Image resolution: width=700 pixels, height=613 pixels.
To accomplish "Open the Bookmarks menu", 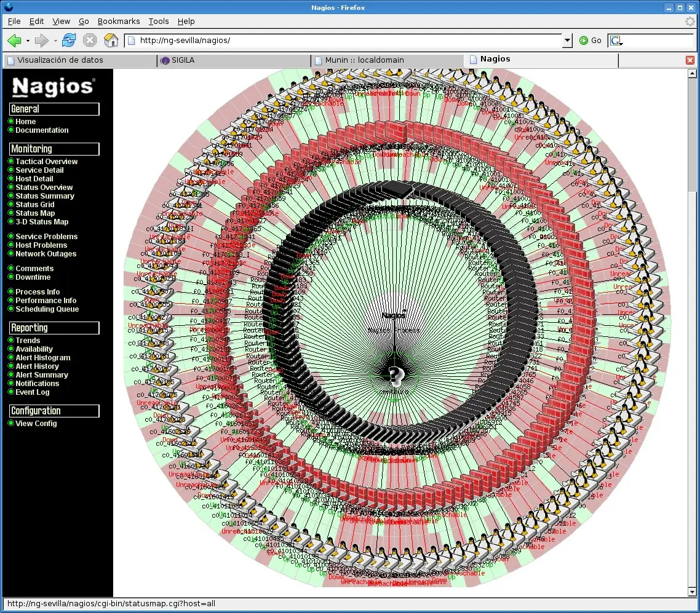I will click(x=118, y=22).
